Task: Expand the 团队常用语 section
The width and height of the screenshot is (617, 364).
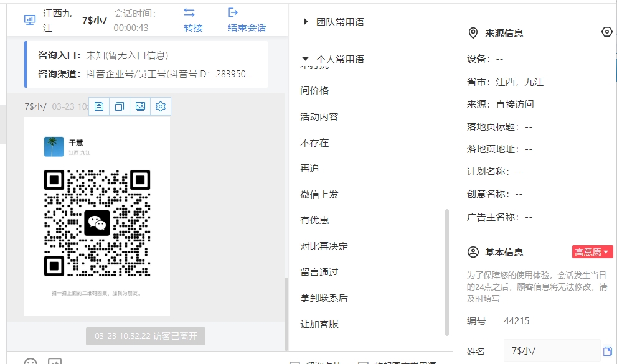Action: pos(305,22)
